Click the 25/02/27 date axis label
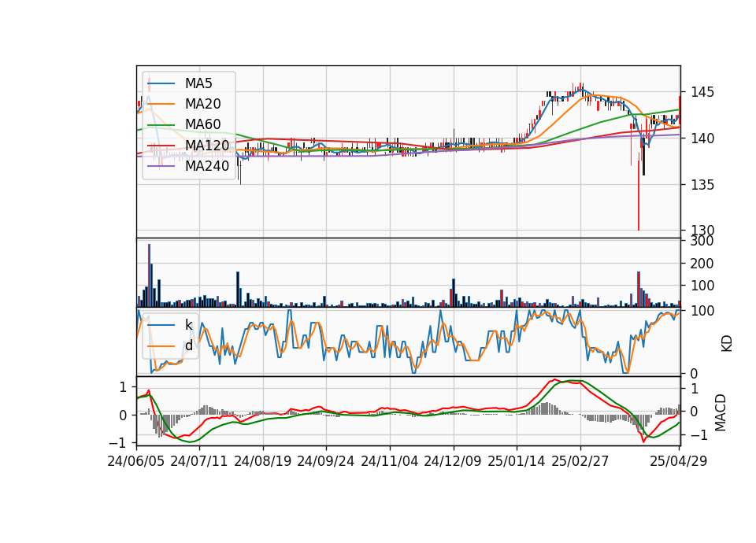Image resolution: width=756 pixels, height=543 pixels. (x=580, y=461)
